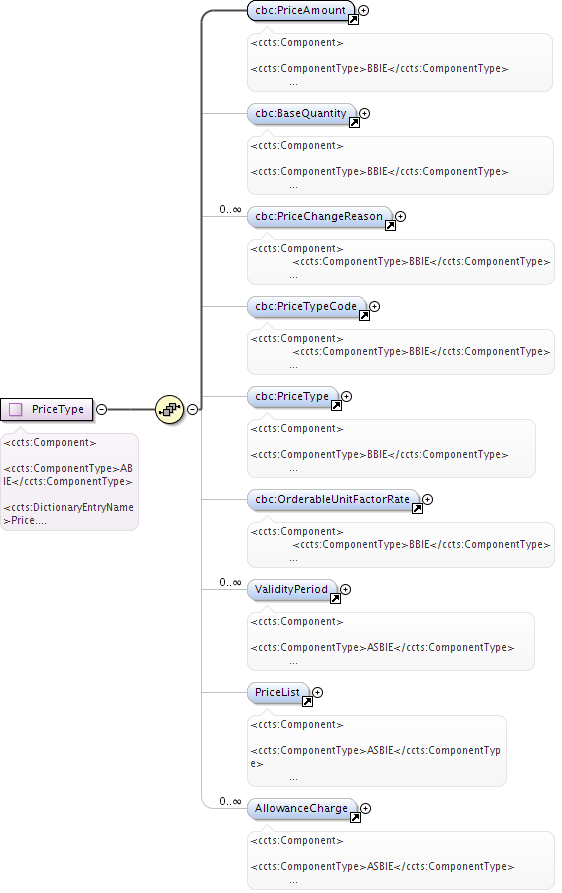The width and height of the screenshot is (562, 893).
Task: Click the square icon inside PriceType node
Action: (16, 409)
